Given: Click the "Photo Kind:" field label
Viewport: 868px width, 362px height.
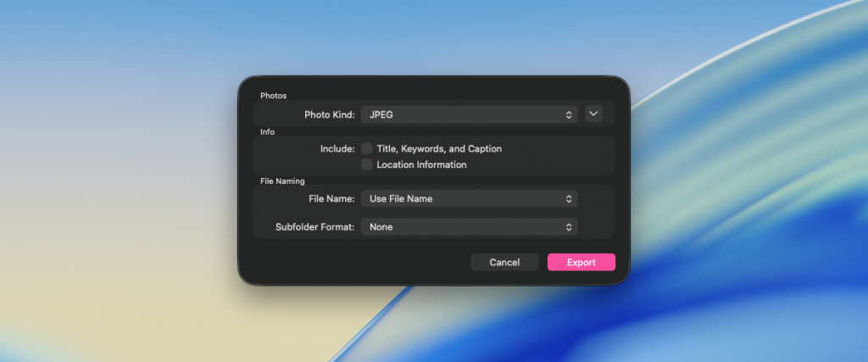Looking at the screenshot, I should point(330,114).
